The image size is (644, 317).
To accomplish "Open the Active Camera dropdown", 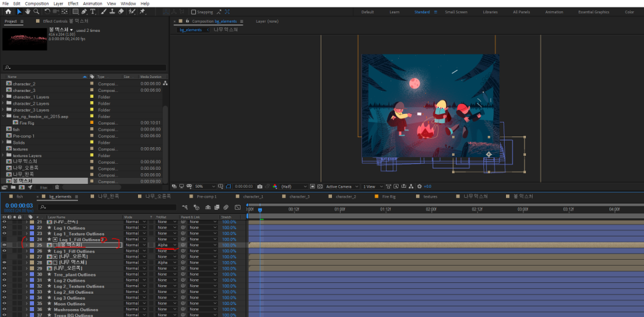I will tap(342, 186).
